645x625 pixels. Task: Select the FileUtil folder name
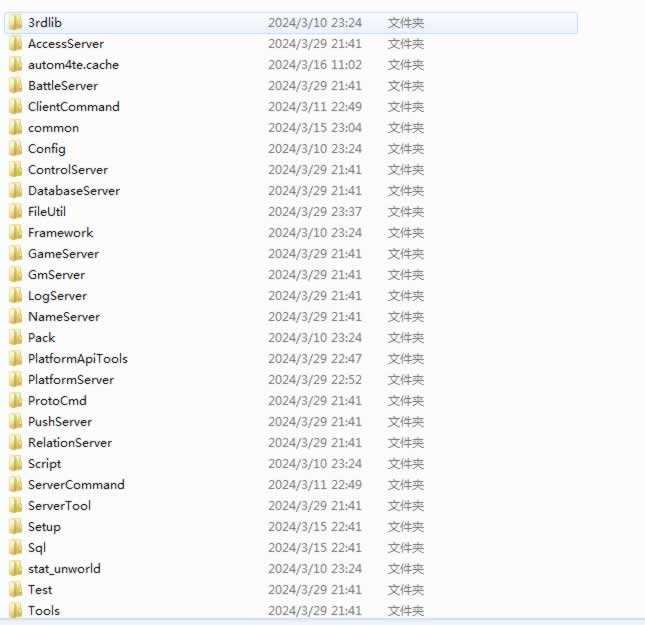(47, 211)
